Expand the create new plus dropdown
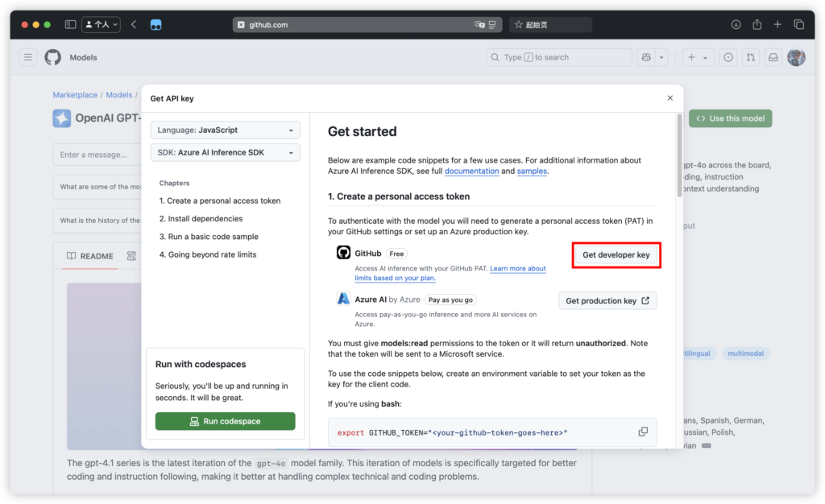 [x=698, y=57]
